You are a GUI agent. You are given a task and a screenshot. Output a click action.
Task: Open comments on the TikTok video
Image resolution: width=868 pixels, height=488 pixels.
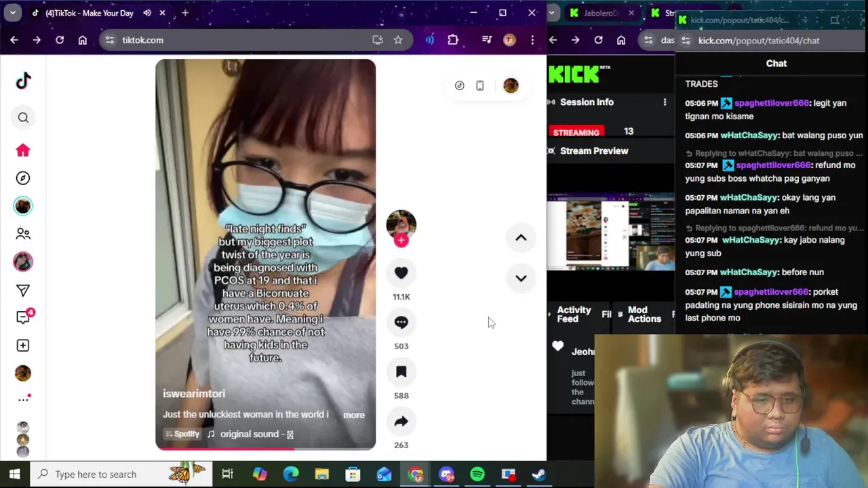pos(401,323)
